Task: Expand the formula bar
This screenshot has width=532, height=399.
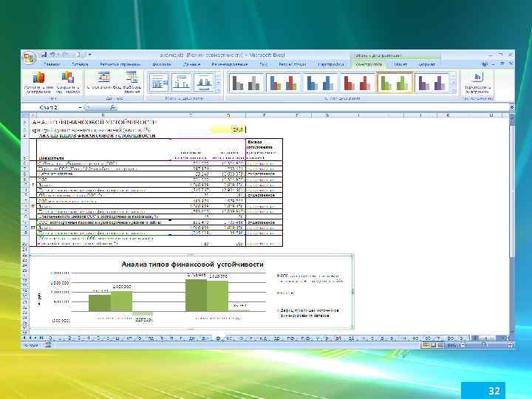Action: click(x=512, y=108)
